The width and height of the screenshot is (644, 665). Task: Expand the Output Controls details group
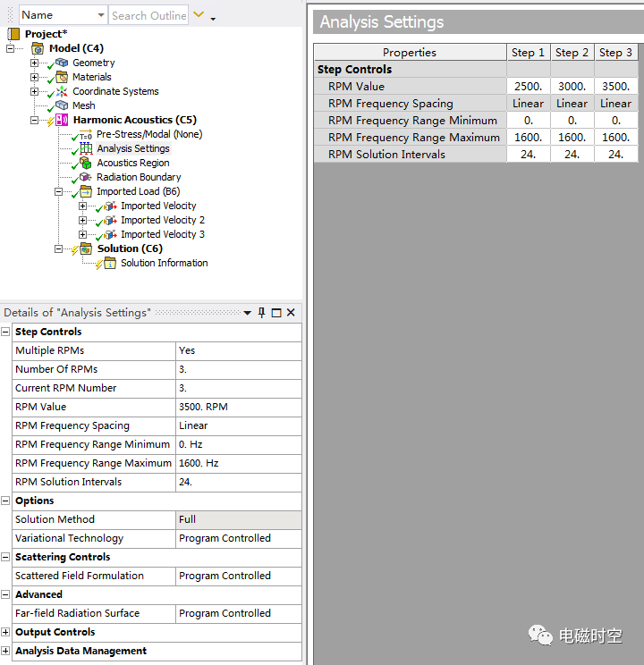(5, 632)
